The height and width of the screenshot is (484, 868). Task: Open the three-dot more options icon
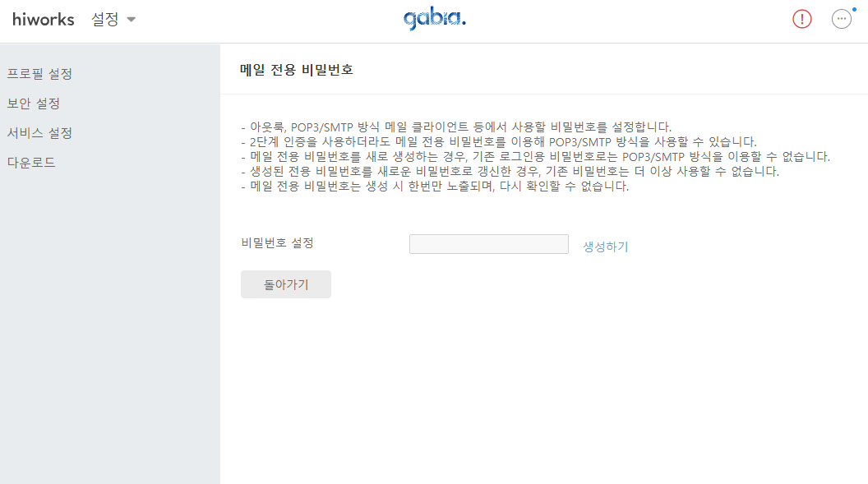[x=842, y=20]
